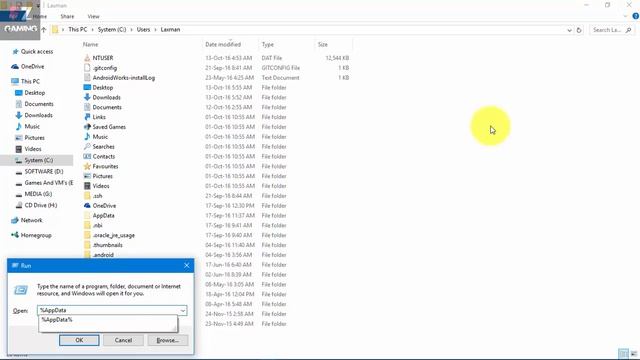The image size is (640, 360).
Task: Click the Browse... button in Run dialog
Action: click(x=167, y=340)
